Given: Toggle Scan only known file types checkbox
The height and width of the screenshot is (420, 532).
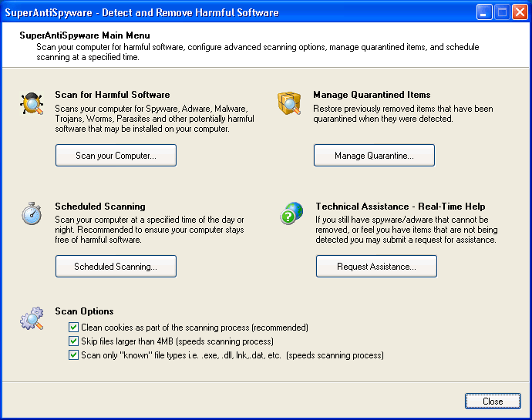Looking at the screenshot, I should click(x=73, y=355).
